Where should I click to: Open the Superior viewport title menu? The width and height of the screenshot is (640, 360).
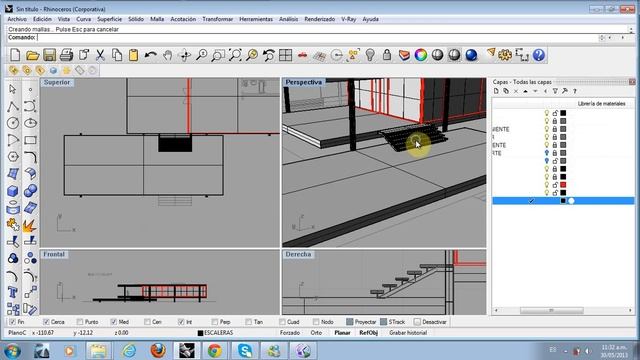pyautogui.click(x=57, y=82)
